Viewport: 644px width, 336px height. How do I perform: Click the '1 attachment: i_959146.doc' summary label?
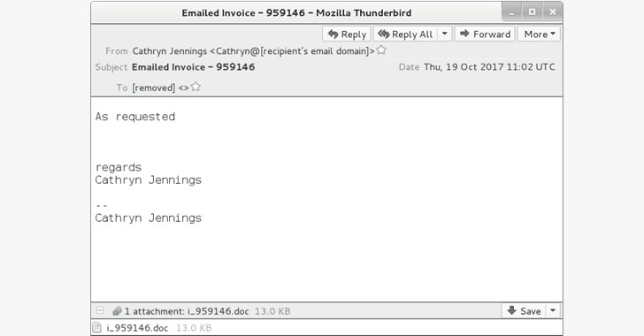click(187, 311)
